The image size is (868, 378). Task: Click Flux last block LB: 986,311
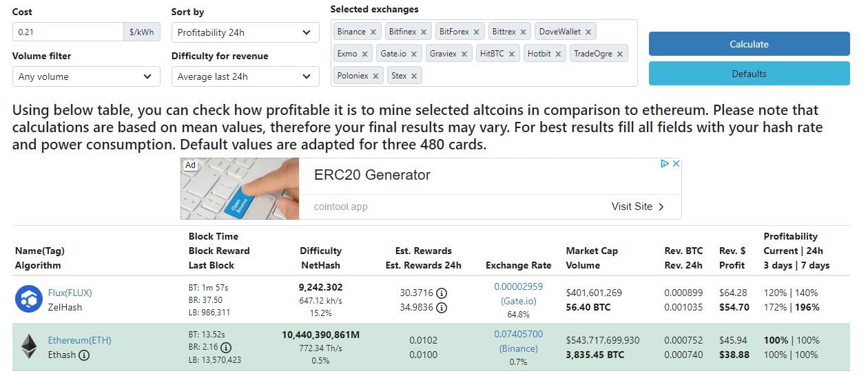click(209, 312)
